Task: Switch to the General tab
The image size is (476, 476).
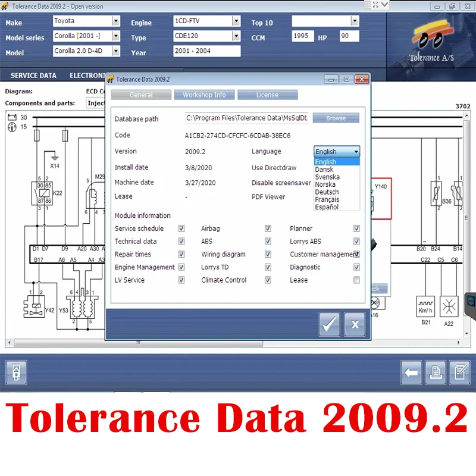Action: pos(141,95)
